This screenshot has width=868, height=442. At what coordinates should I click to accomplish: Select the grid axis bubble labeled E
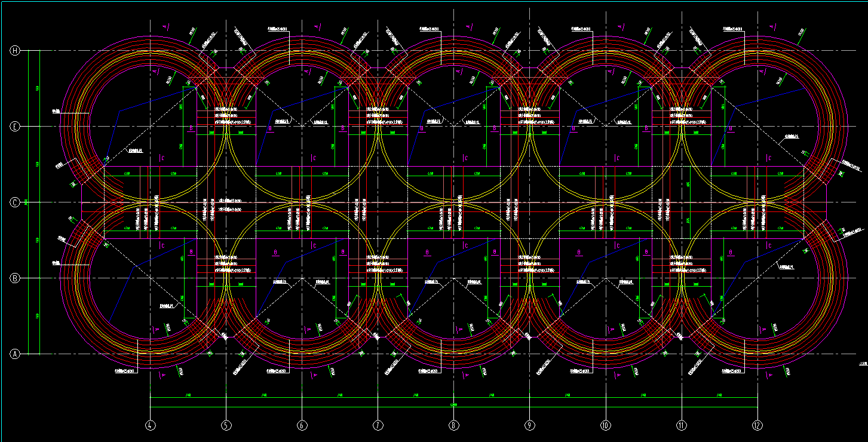16,127
